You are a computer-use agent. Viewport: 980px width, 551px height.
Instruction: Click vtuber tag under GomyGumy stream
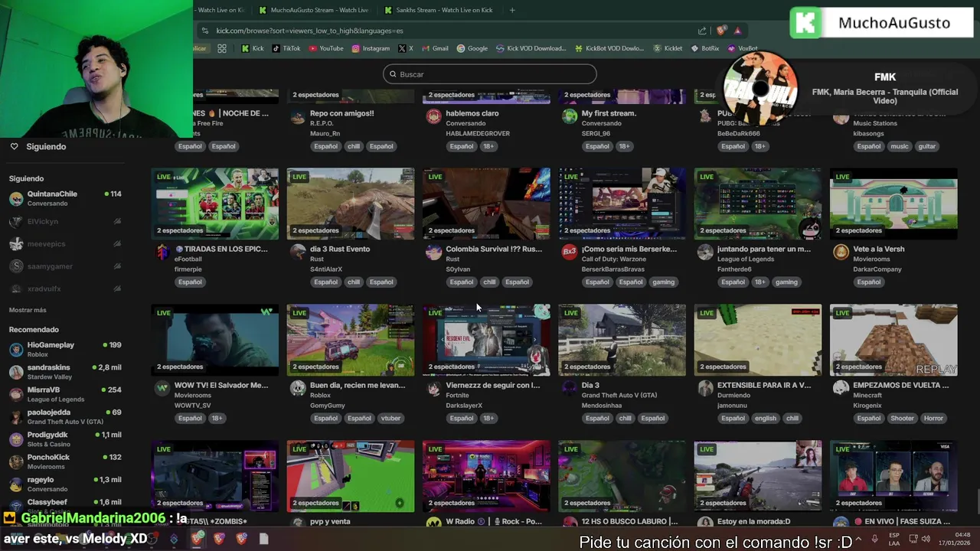[x=391, y=419]
